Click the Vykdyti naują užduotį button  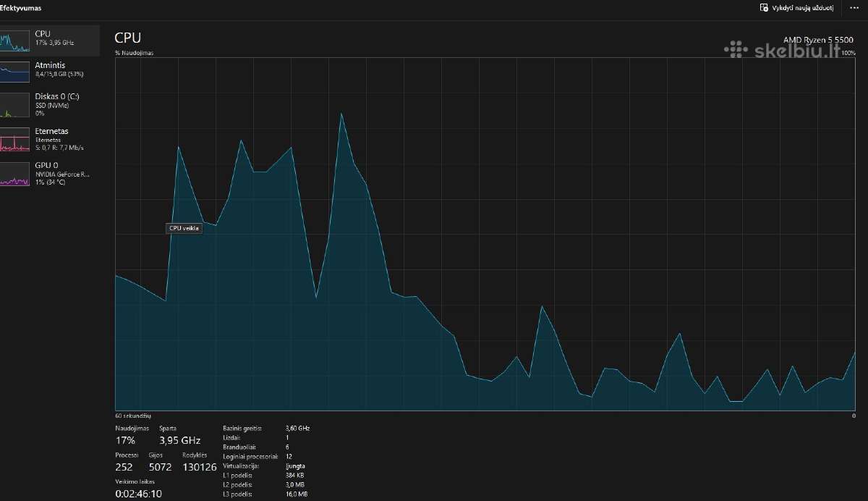coord(796,7)
